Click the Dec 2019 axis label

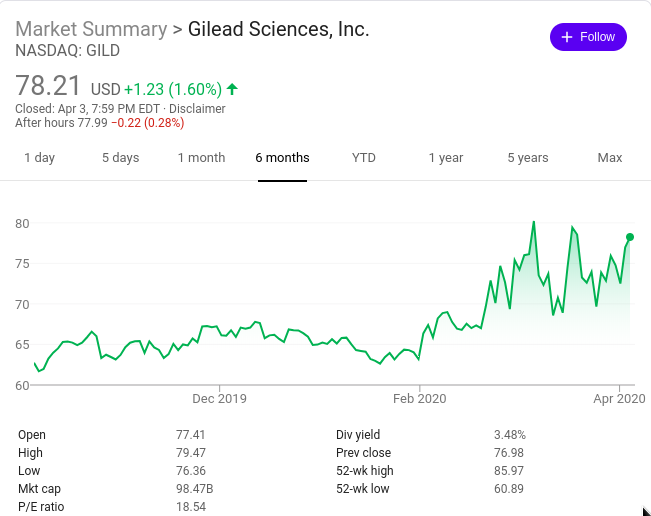click(219, 399)
